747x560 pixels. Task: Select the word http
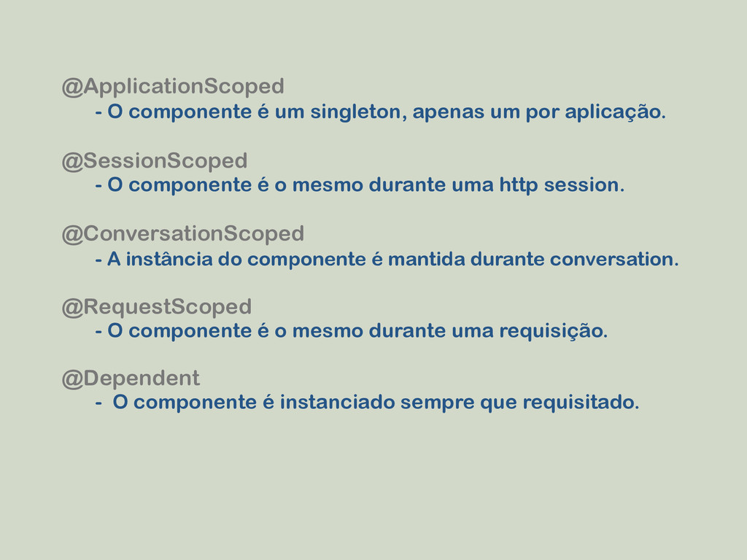click(519, 186)
